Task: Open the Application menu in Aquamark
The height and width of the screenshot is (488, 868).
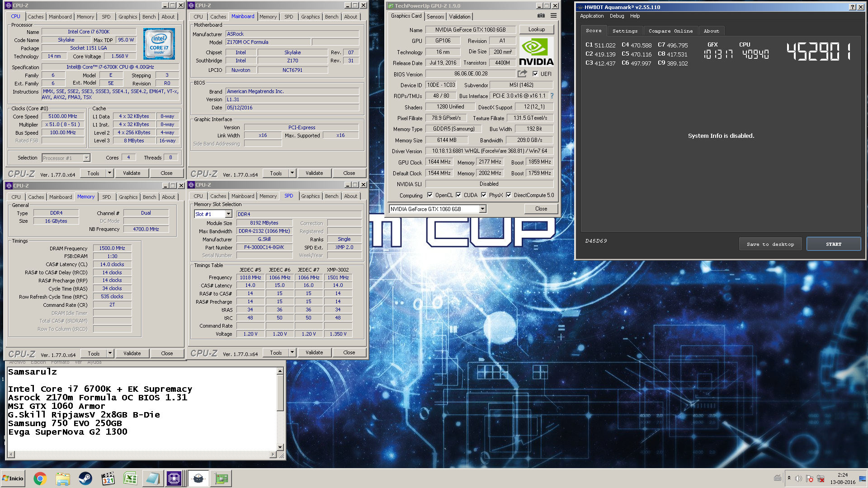Action: (x=592, y=16)
